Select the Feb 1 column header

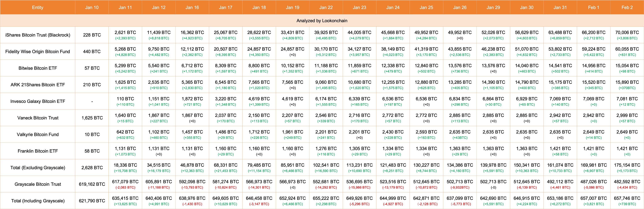pyautogui.click(x=594, y=8)
